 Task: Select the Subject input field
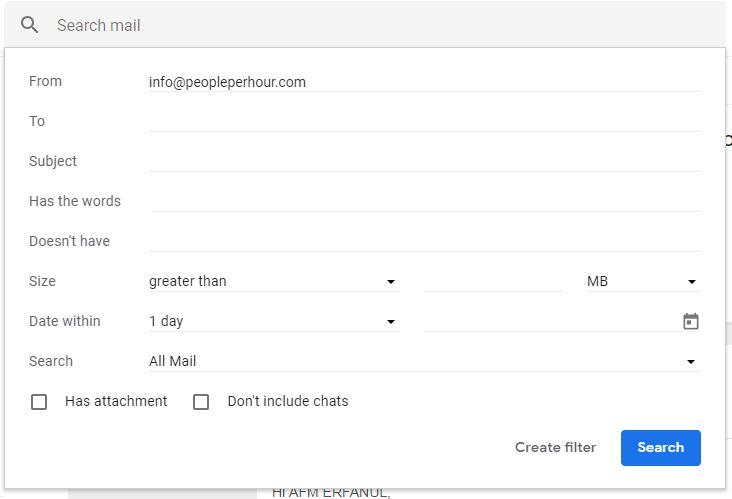coord(424,162)
